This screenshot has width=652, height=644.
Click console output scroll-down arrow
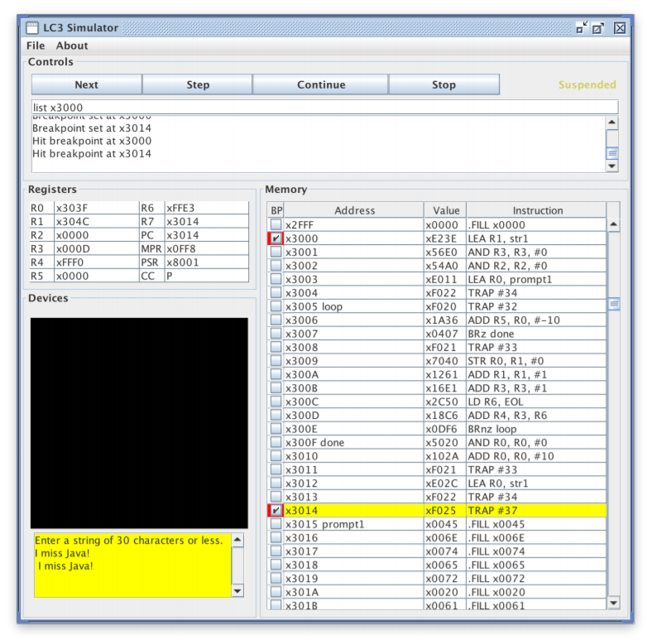238,590
